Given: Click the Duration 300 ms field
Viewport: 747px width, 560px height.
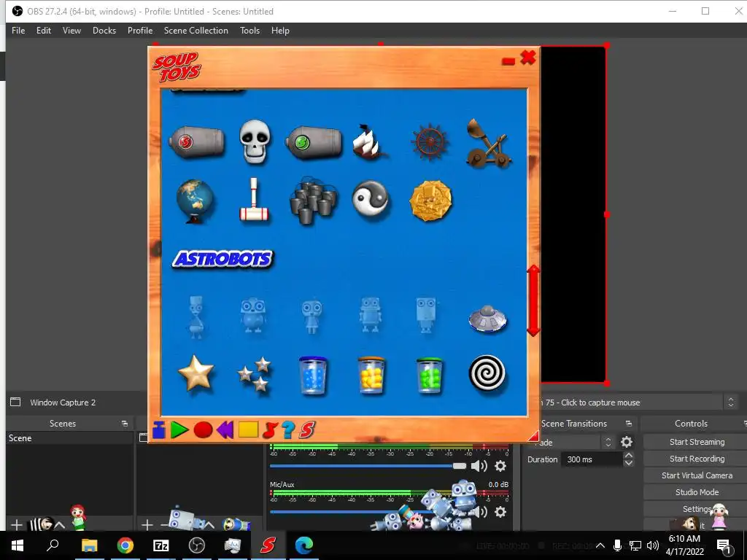Looking at the screenshot, I should pyautogui.click(x=592, y=459).
